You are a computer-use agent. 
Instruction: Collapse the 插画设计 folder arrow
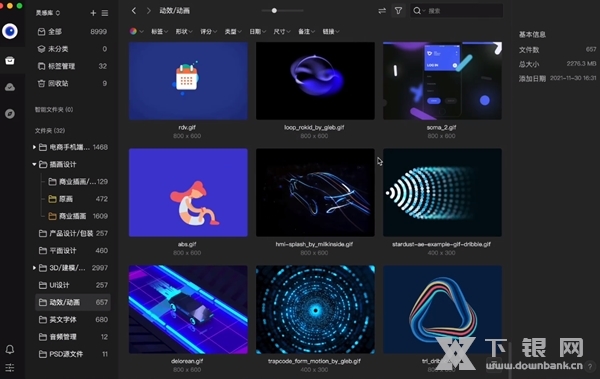coord(34,164)
